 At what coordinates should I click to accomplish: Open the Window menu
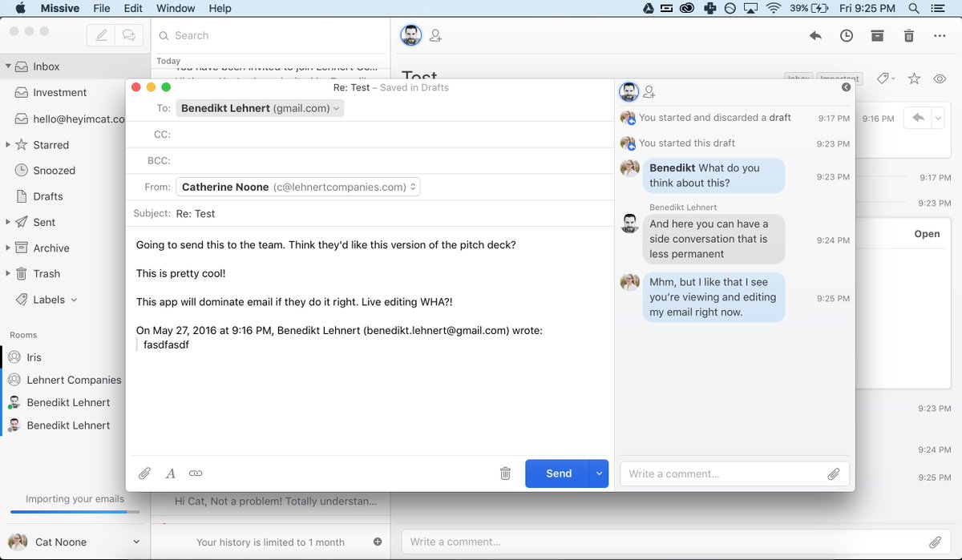pos(176,8)
